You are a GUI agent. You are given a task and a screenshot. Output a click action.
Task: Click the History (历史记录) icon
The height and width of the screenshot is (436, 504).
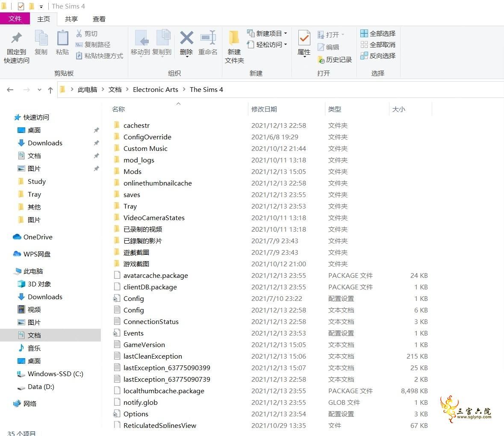coord(321,60)
